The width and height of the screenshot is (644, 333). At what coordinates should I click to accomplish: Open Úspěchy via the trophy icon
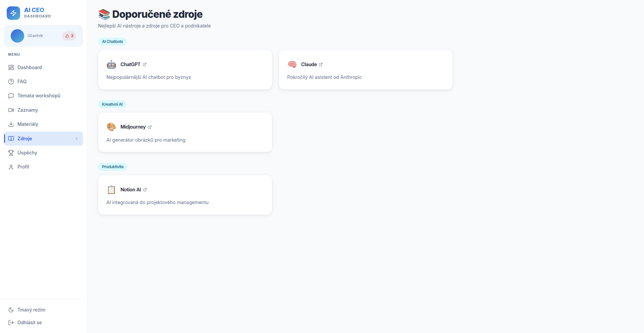(x=11, y=153)
